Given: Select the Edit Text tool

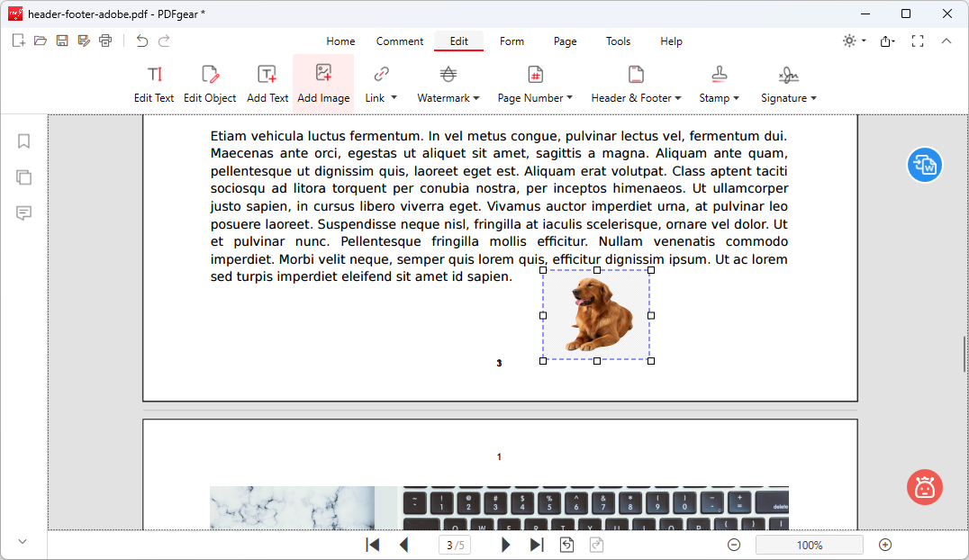Looking at the screenshot, I should pyautogui.click(x=154, y=84).
